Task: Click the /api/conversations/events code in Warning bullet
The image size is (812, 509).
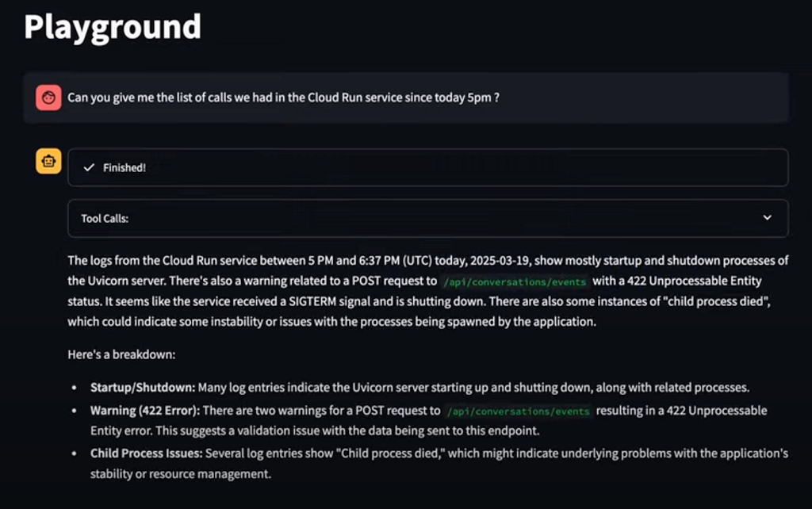Action: pyautogui.click(x=519, y=411)
